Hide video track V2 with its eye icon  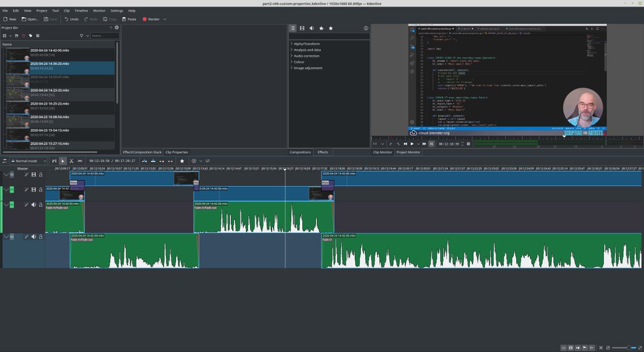(x=34, y=174)
